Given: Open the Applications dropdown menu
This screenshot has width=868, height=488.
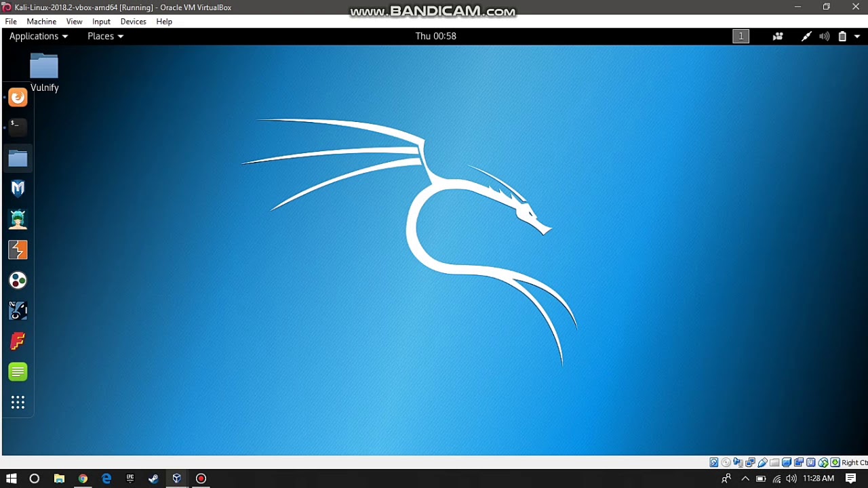Looking at the screenshot, I should coord(39,36).
